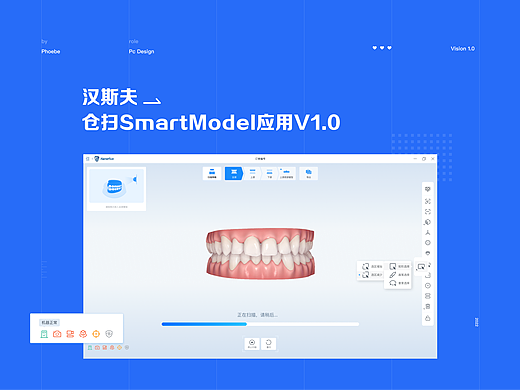Click the redo button with circular arrow
This screenshot has height=390, width=520.
(268, 343)
